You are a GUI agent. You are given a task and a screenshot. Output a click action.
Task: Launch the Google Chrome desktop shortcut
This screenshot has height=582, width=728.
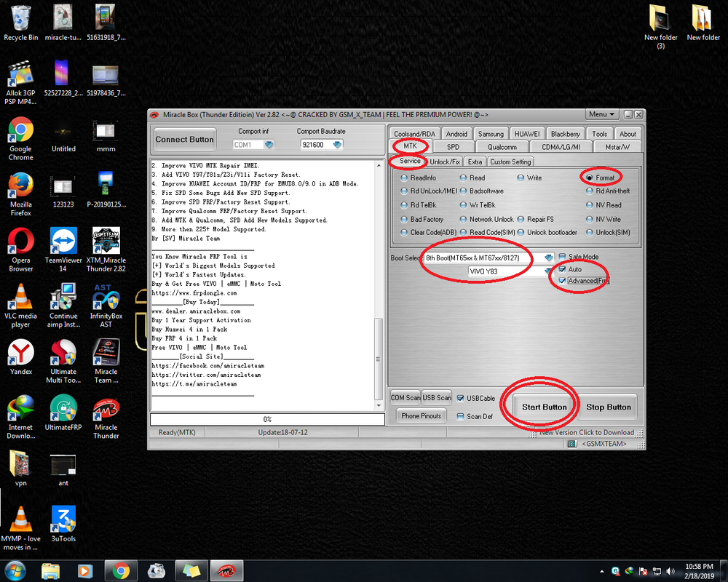[x=20, y=139]
